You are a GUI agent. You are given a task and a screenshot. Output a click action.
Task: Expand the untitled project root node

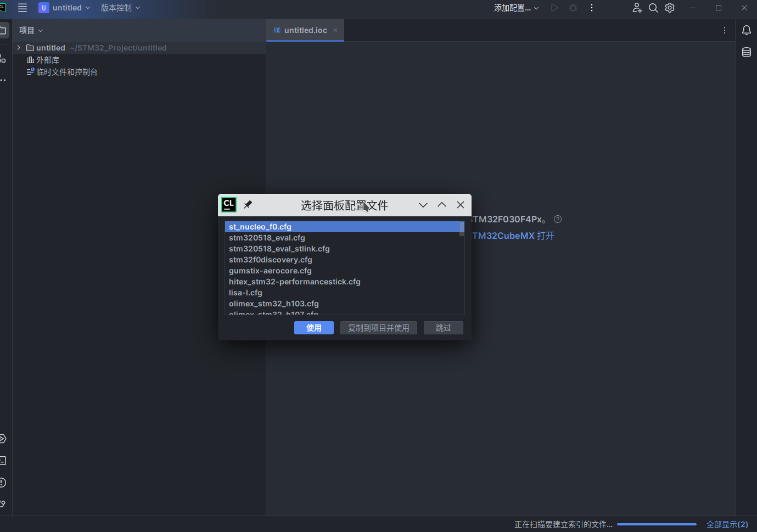(19, 48)
